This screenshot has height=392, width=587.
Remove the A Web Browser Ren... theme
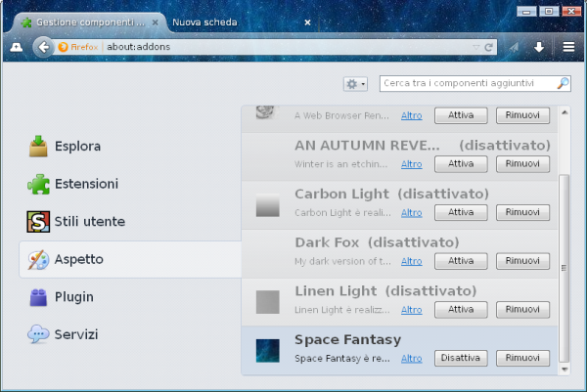pos(522,115)
